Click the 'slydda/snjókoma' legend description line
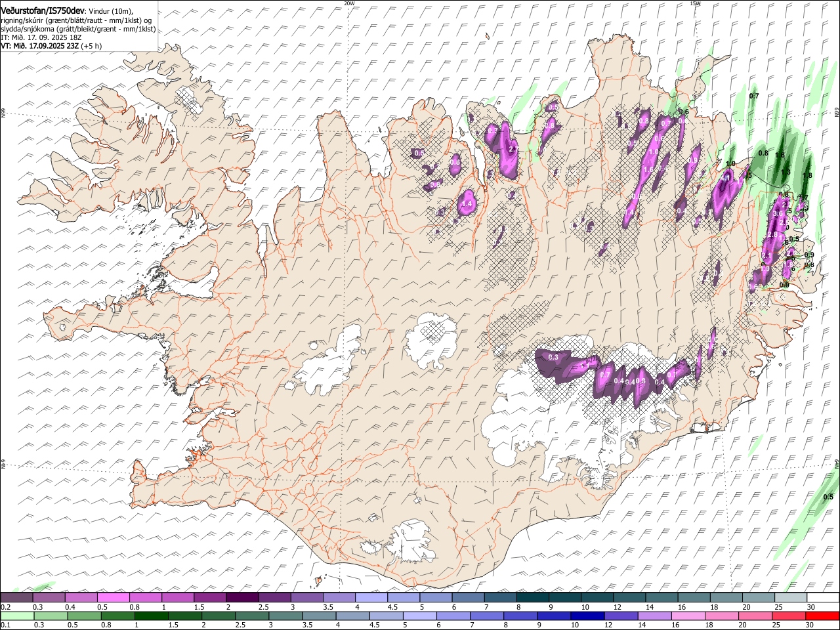Screen dimensions: 840x630 click(78, 29)
